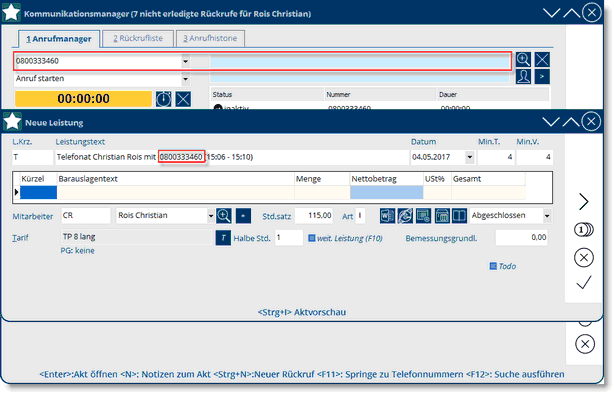Screen dimensions: 614x394
Task: Click the Internet Explorer style icon
Action: 405,216
